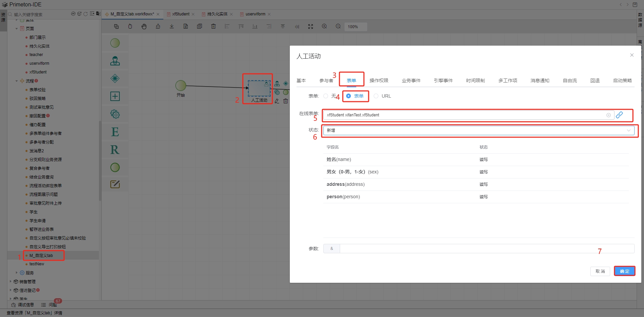
Task: Click the 参数 input field
Action: tap(486, 249)
